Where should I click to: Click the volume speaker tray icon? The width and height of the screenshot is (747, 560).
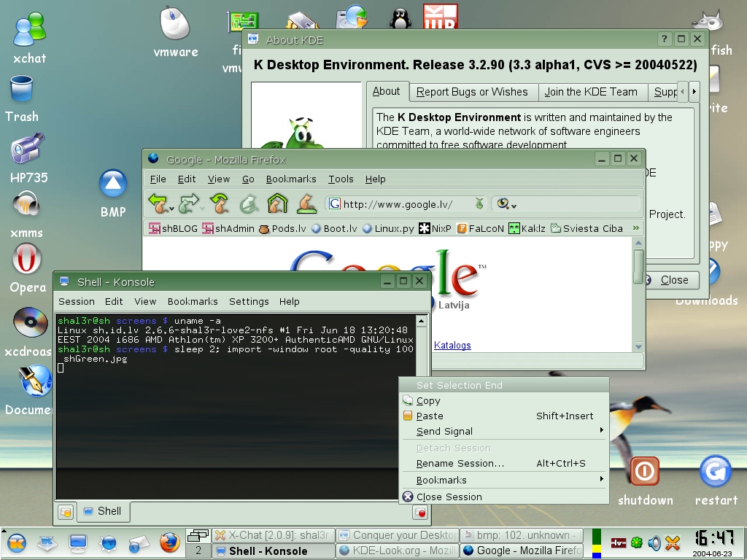click(655, 543)
